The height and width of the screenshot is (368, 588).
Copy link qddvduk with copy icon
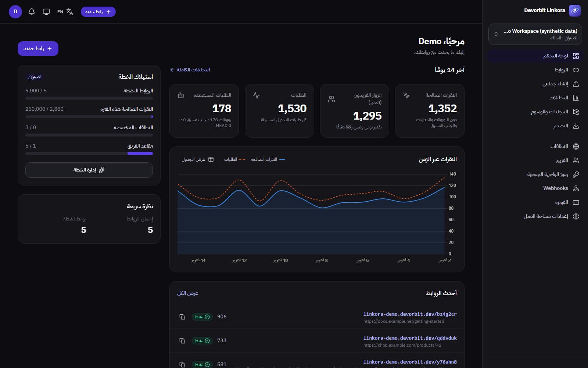point(182,341)
